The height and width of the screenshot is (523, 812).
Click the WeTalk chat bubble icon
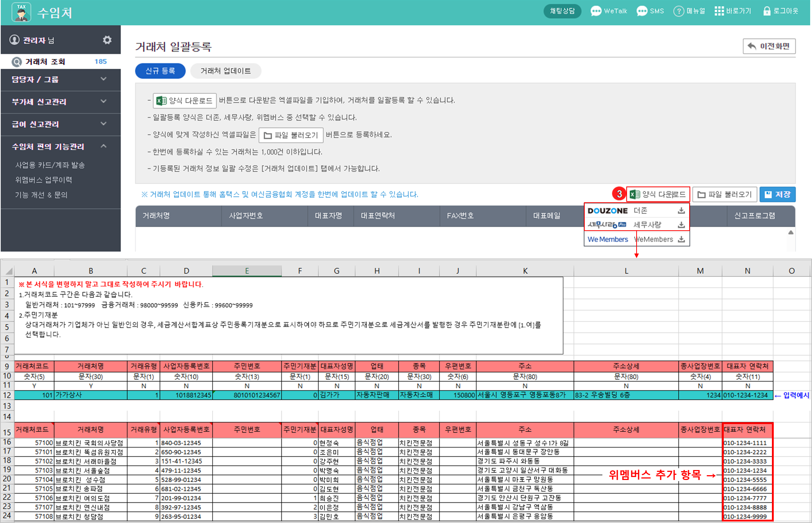[x=596, y=11]
